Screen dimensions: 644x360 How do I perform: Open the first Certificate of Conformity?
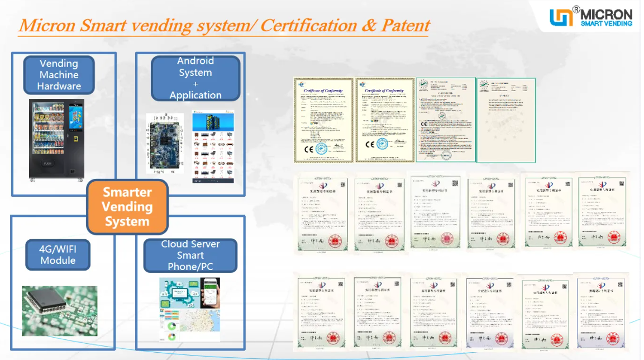pyautogui.click(x=323, y=120)
